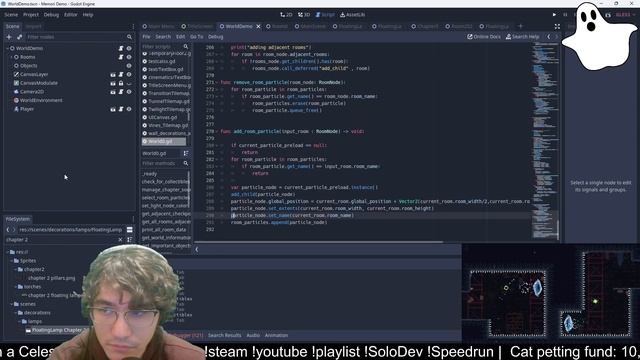Toggle visibility of CanvasLayer node
The image size is (640, 360).
[x=129, y=74]
